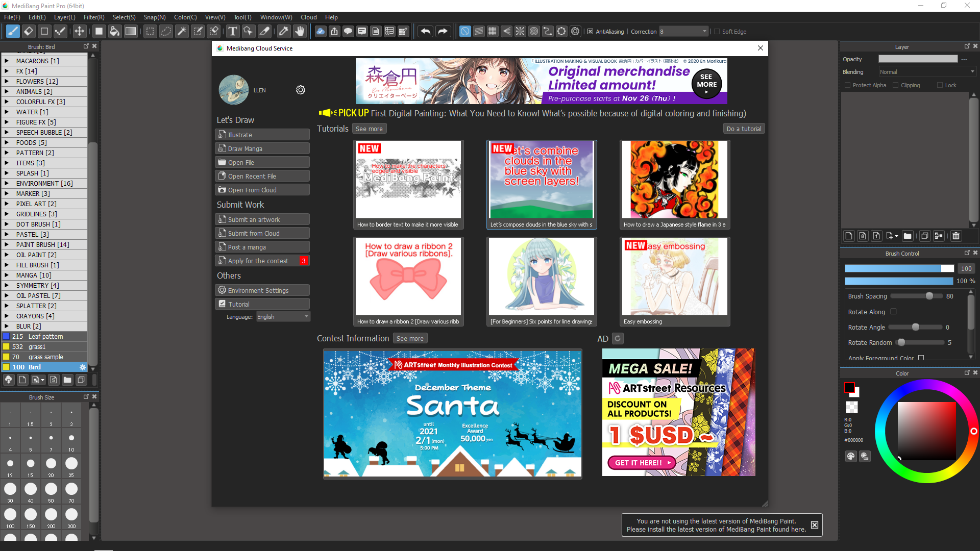Enable the grid snap icon

pyautogui.click(x=493, y=32)
